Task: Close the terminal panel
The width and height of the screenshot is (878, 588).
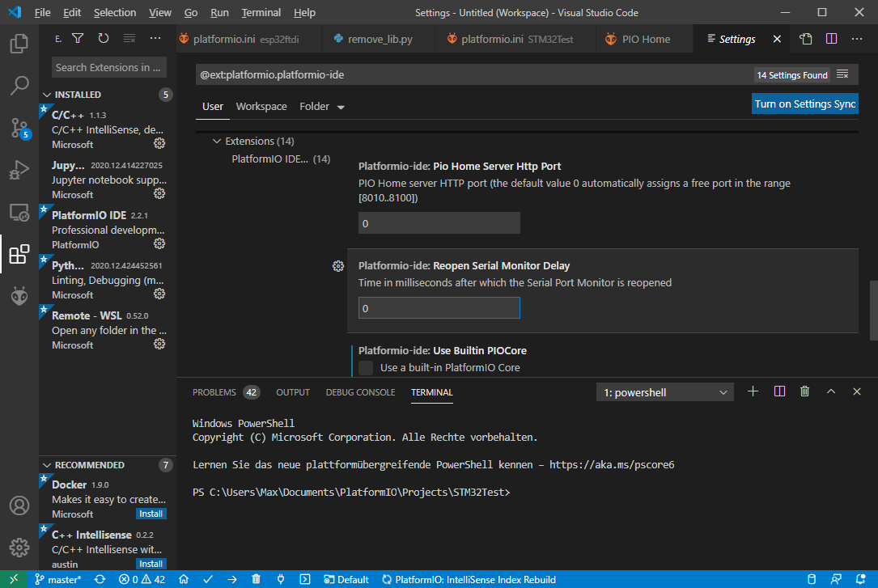Action: (x=857, y=391)
